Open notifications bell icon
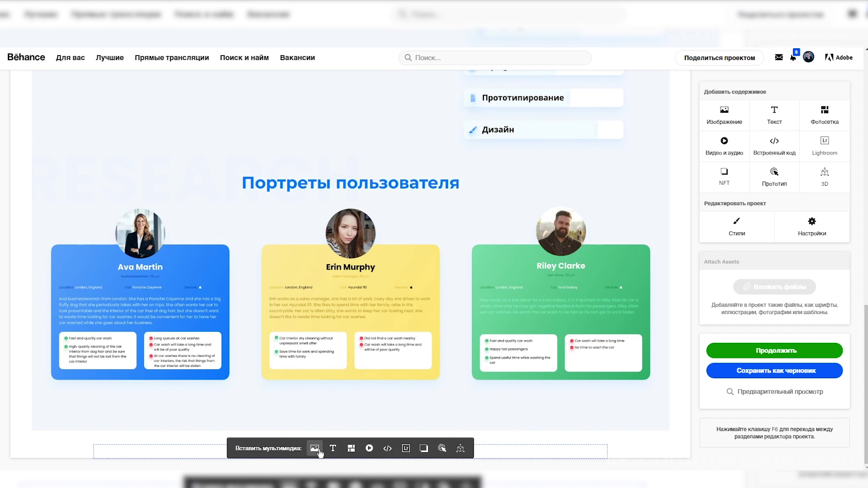The height and width of the screenshot is (488, 868). (793, 57)
